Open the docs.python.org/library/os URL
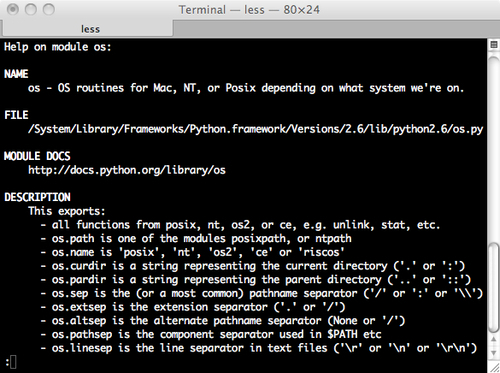This screenshot has width=500, height=373. coord(127,170)
